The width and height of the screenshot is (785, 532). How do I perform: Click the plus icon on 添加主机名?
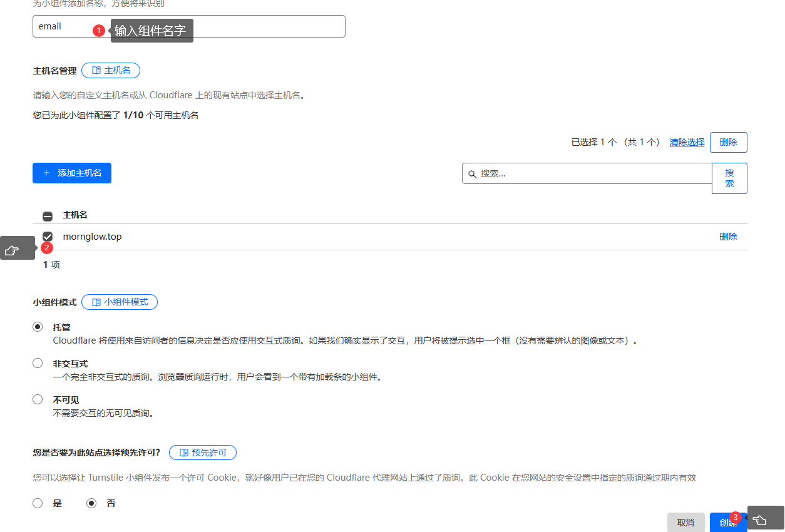[46, 173]
